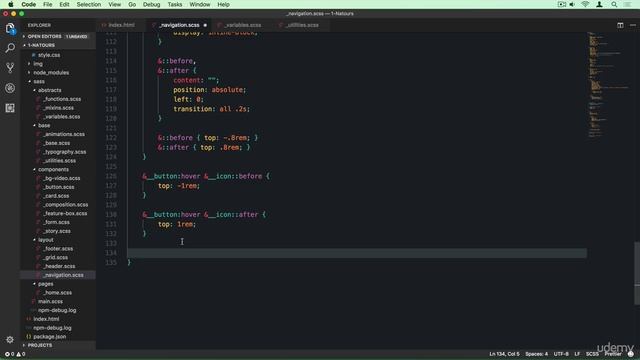Expand the img folder
Screen dimensions: 640x360
coord(38,64)
